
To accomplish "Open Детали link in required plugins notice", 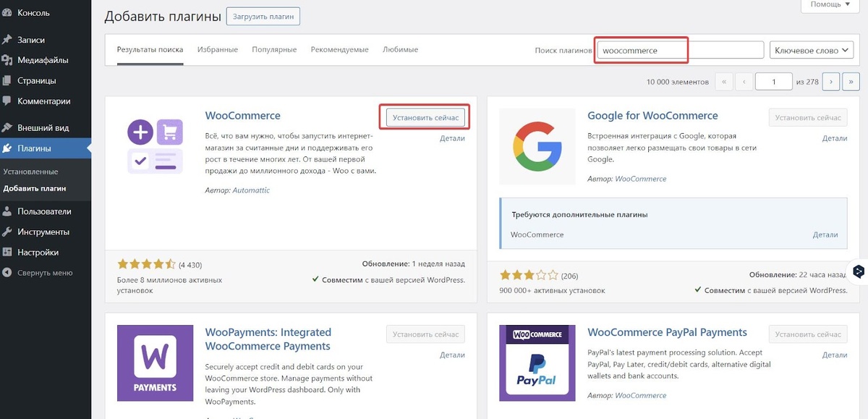I will point(825,234).
